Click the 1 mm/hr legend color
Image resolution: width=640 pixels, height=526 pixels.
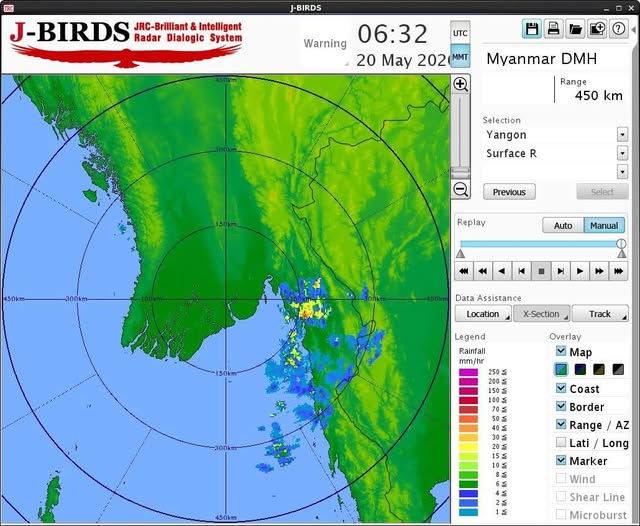click(x=468, y=512)
